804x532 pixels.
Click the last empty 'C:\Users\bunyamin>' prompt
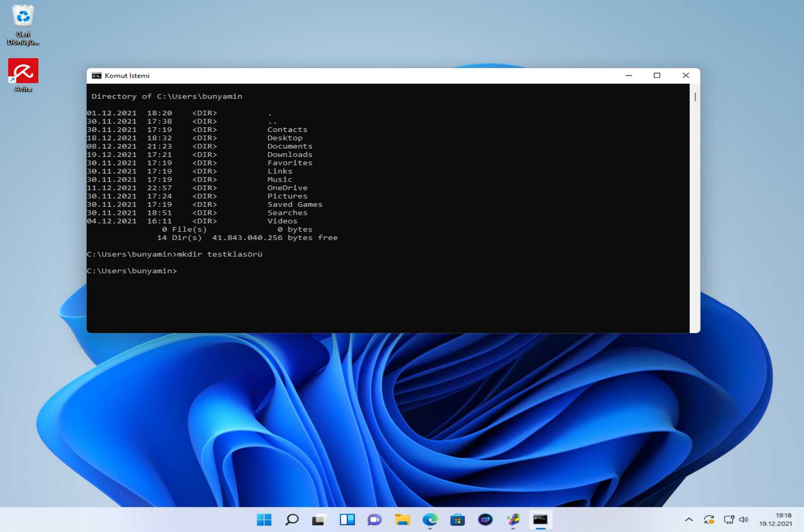click(132, 271)
